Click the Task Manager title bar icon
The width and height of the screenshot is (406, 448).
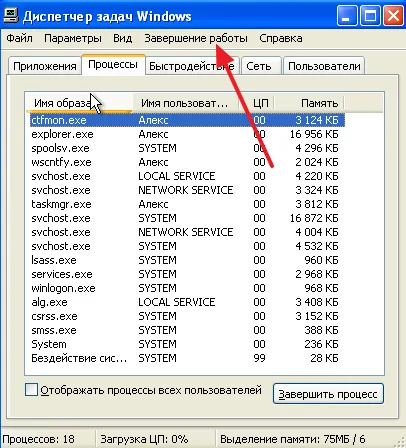click(11, 16)
